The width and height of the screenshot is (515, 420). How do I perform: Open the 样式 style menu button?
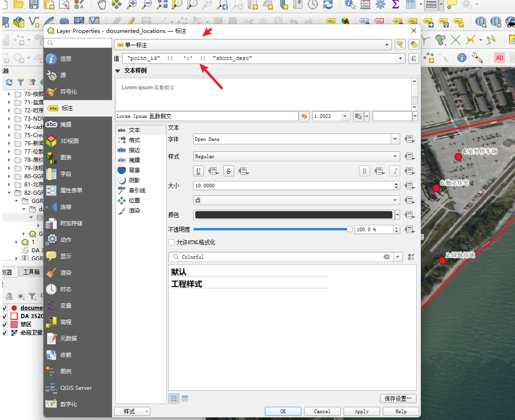click(x=132, y=411)
